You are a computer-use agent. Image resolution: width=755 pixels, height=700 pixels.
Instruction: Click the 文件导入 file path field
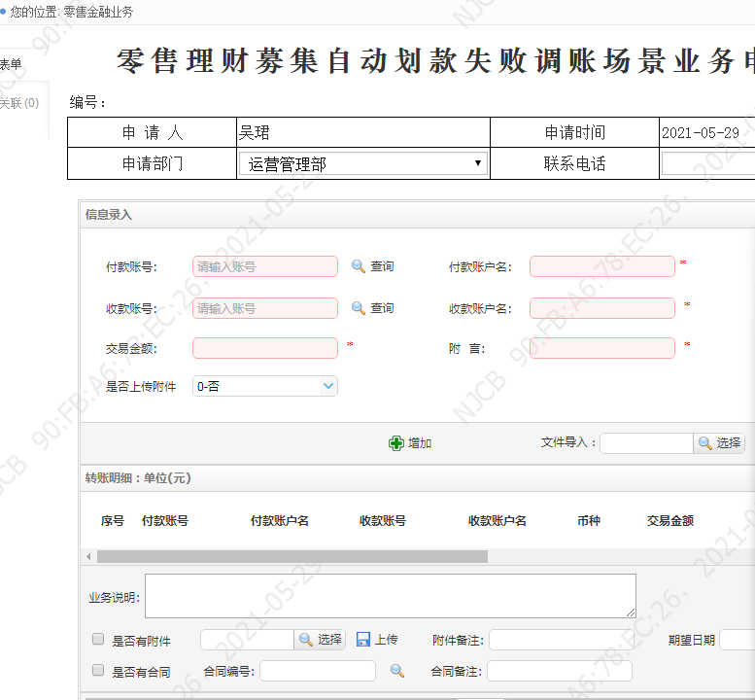(x=646, y=443)
